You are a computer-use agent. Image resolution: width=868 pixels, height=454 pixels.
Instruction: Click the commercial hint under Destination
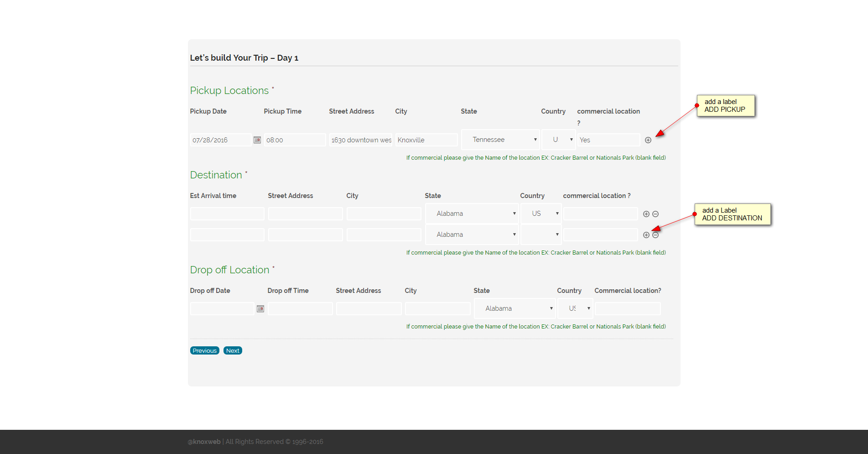pos(536,253)
